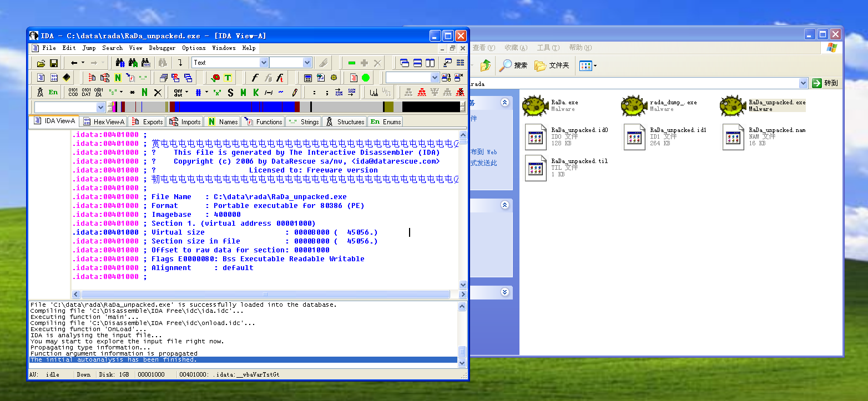The height and width of the screenshot is (401, 868).
Task: Click the 文件夹 folders button in Explorer
Action: [552, 65]
